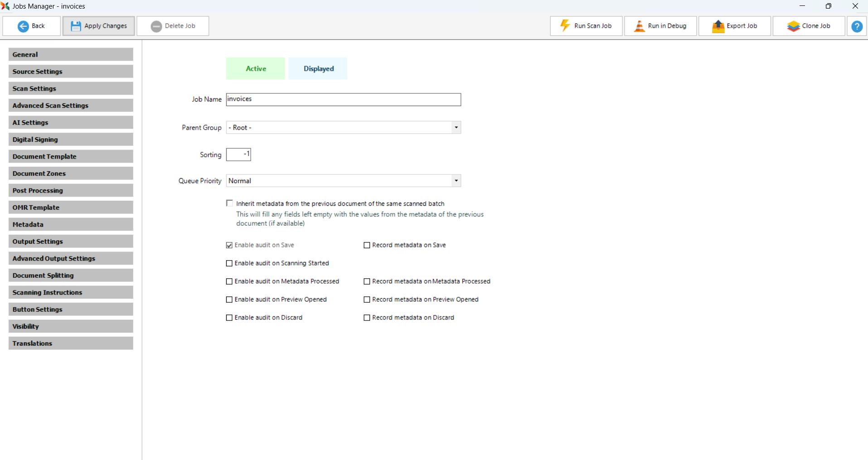
Task: Check Enable audit on Scanning Started
Action: (x=229, y=263)
